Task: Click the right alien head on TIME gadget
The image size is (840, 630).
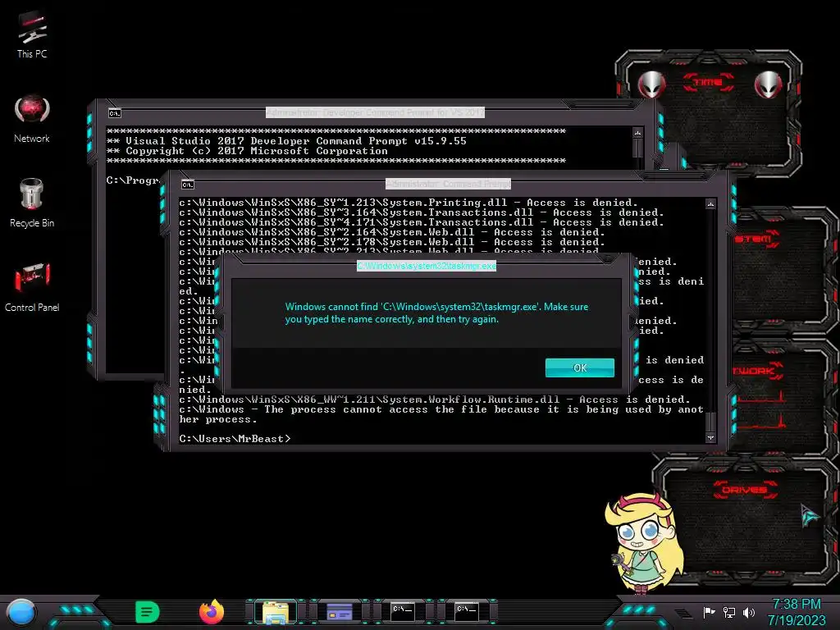Action: coord(768,84)
